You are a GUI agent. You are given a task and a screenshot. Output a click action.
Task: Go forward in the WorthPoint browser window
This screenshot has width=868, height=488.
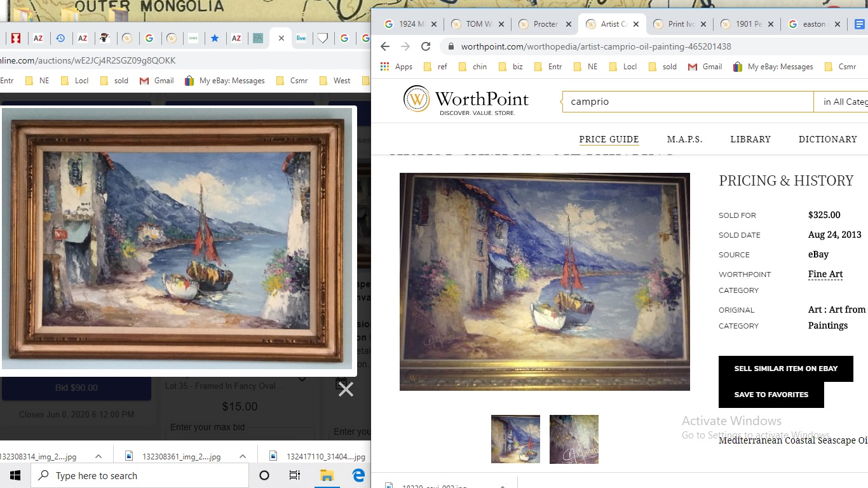point(405,46)
